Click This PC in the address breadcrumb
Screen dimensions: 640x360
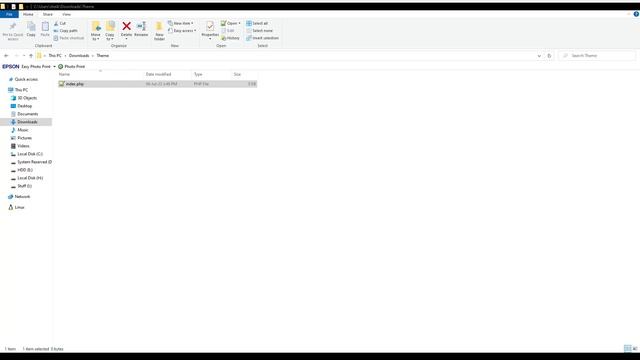[x=55, y=56]
